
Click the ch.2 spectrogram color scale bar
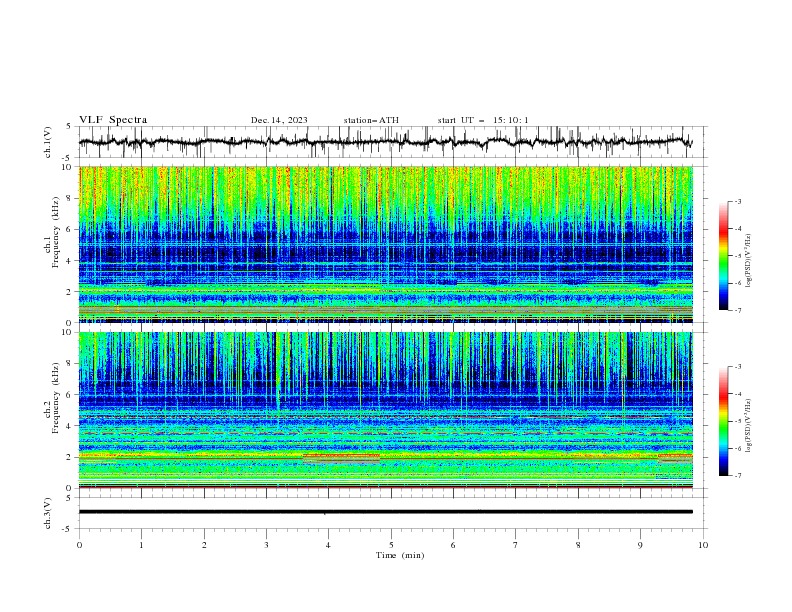tap(723, 421)
